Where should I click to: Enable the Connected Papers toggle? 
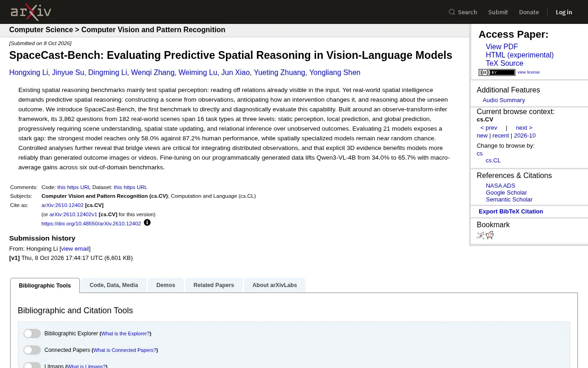click(x=32, y=350)
